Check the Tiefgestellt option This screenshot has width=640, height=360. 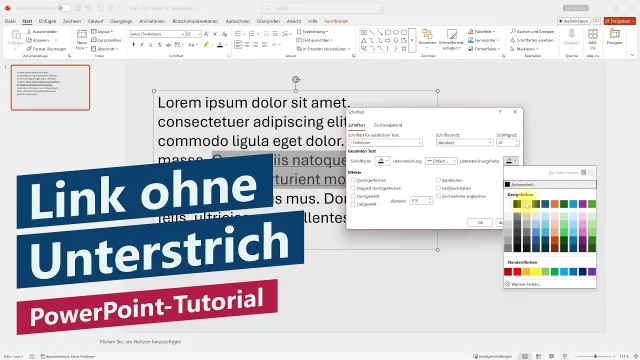(353, 204)
